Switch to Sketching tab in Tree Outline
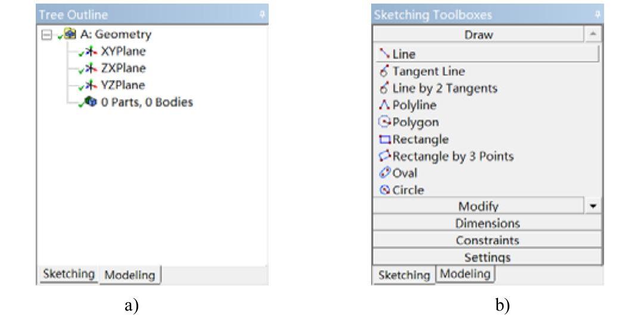 (x=67, y=274)
